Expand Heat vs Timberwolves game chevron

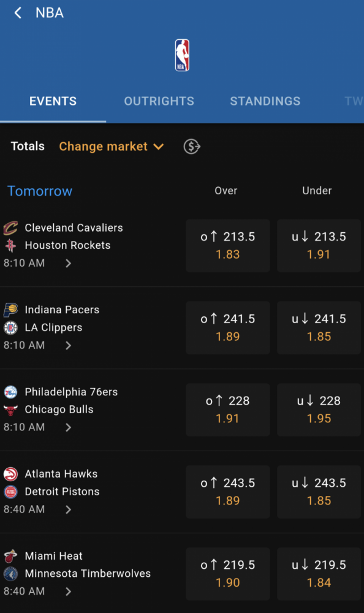[68, 592]
